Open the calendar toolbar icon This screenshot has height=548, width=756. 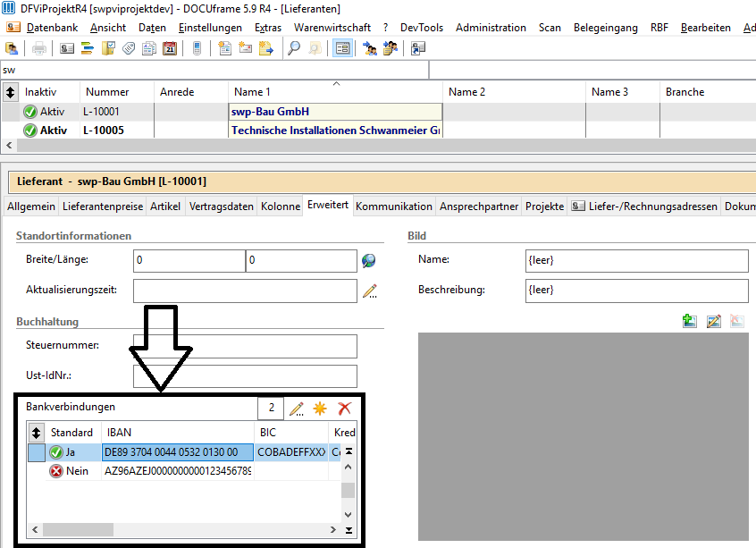170,48
